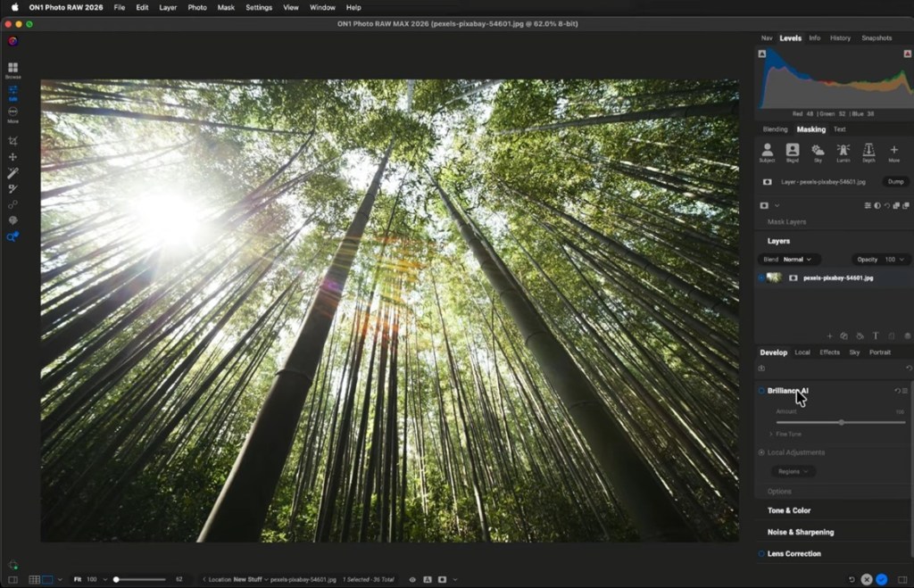Select the Crop tool
Image resolution: width=914 pixels, height=588 pixels.
pyautogui.click(x=12, y=140)
